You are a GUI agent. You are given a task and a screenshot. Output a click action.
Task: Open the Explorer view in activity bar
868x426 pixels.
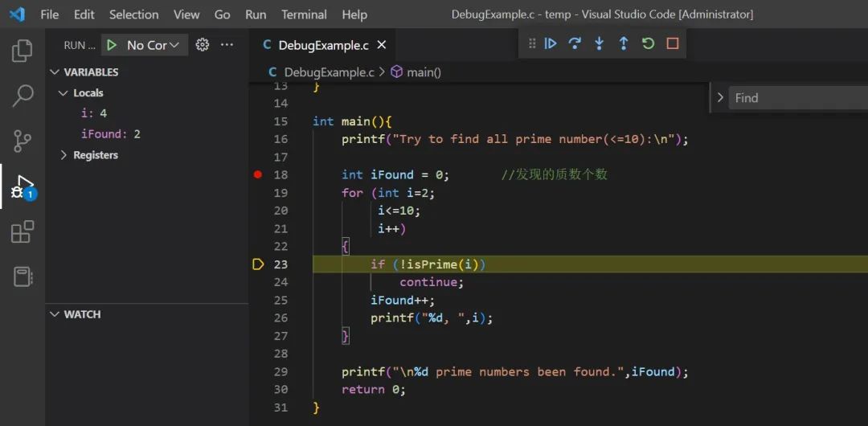click(23, 51)
